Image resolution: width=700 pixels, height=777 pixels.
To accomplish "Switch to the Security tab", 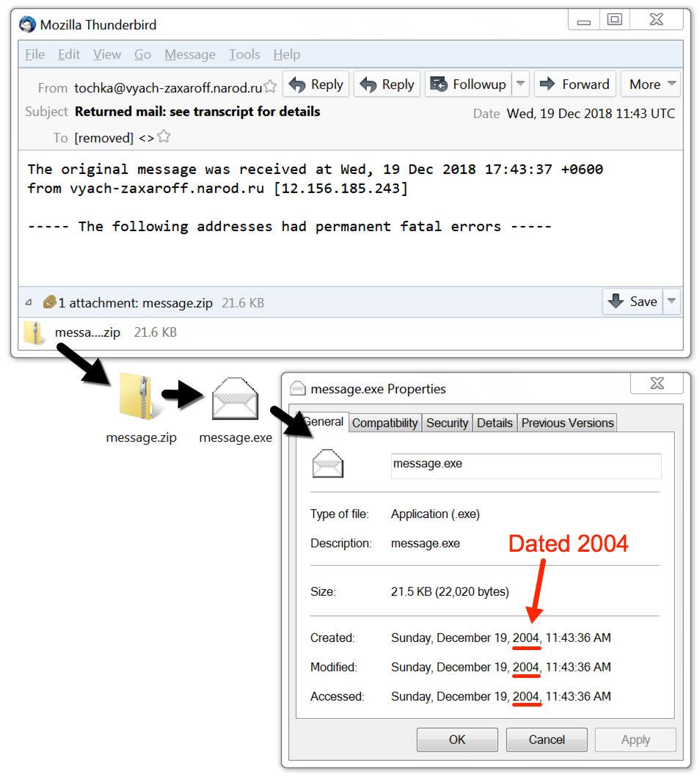I will click(x=448, y=423).
